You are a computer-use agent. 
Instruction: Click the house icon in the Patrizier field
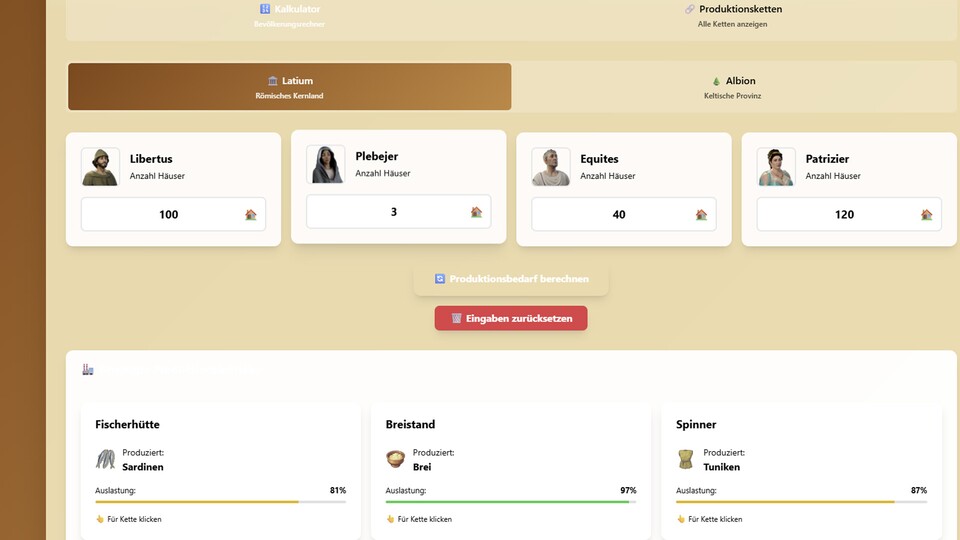tap(926, 214)
